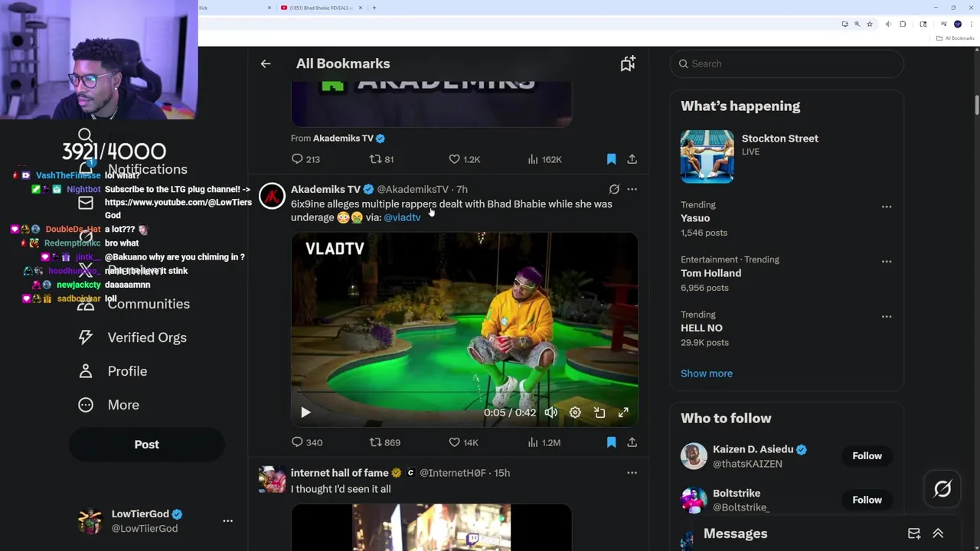
Task: Click the add bookmark folder icon
Action: 628,64
